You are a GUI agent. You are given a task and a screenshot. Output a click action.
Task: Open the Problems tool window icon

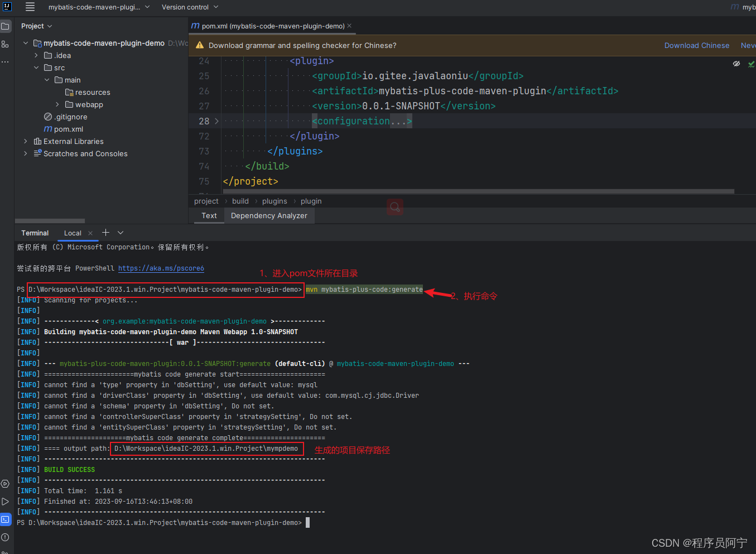point(5,537)
